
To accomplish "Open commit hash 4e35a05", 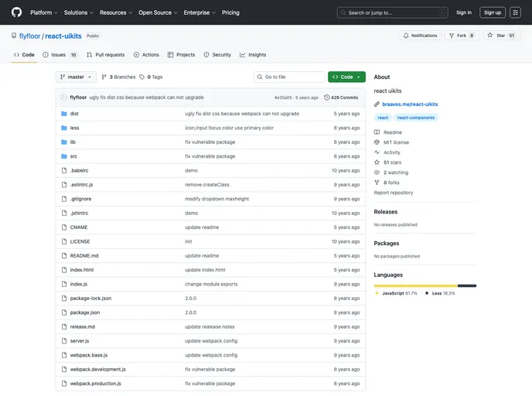I will (x=283, y=97).
